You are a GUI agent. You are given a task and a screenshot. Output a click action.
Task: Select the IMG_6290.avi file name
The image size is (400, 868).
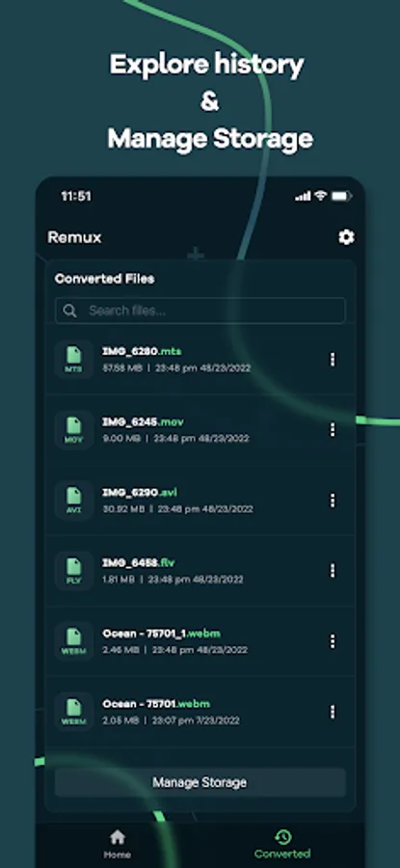140,492
